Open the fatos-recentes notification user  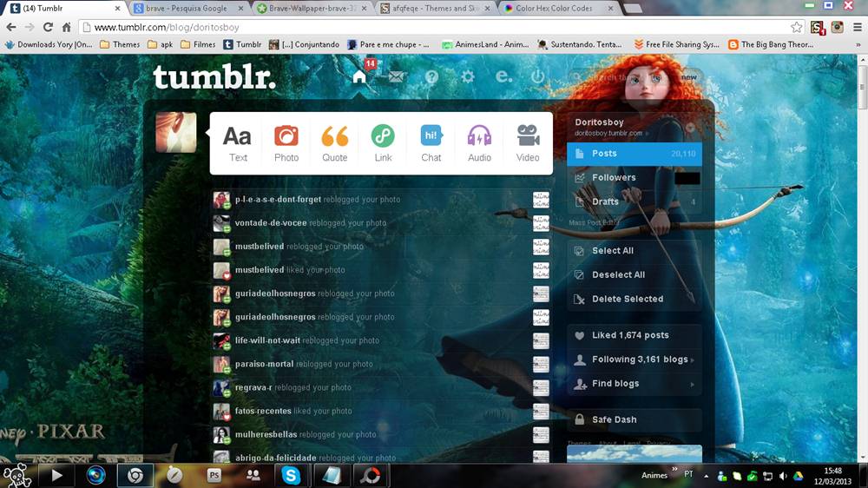263,411
